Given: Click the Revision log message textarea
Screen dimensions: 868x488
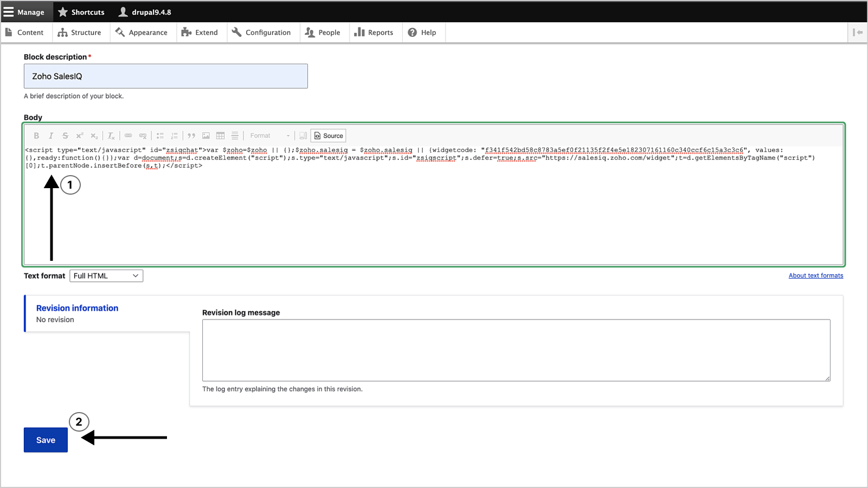Looking at the screenshot, I should [516, 350].
